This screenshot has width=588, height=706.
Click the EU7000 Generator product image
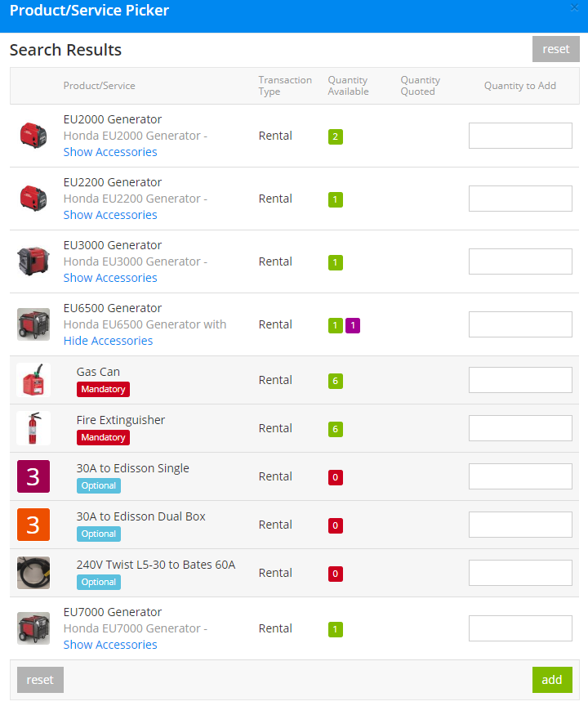pos(33,628)
